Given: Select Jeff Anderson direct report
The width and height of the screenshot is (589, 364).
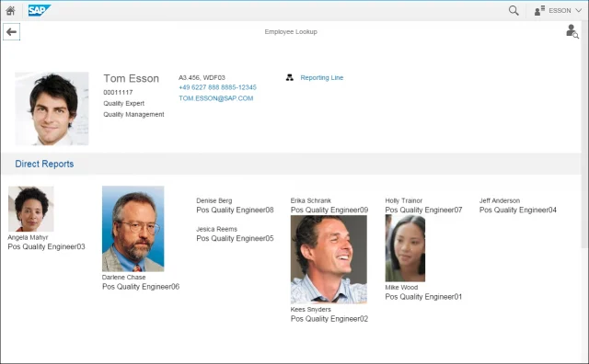Looking at the screenshot, I should click(x=500, y=200).
